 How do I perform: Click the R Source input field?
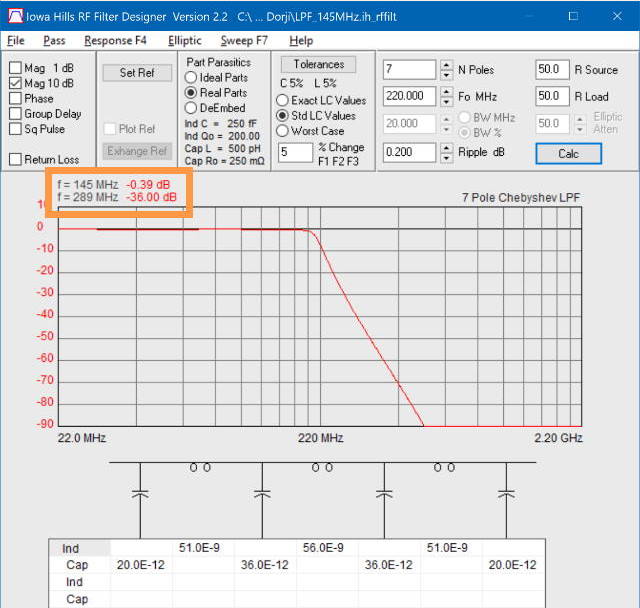[x=550, y=70]
